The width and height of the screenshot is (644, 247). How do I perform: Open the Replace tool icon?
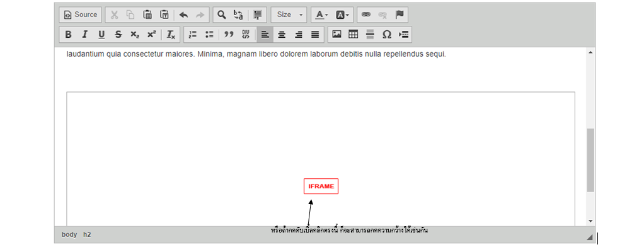tap(238, 14)
